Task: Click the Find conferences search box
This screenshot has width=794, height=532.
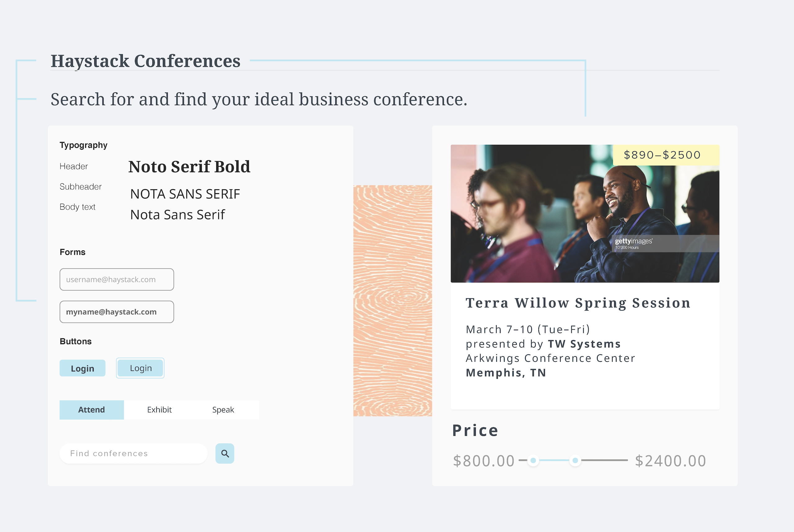Action: point(133,453)
